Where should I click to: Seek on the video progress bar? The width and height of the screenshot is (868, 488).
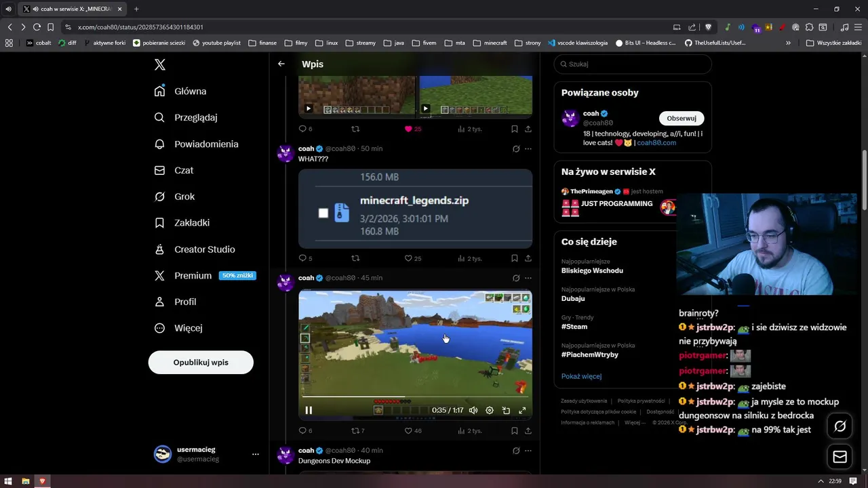[415, 397]
